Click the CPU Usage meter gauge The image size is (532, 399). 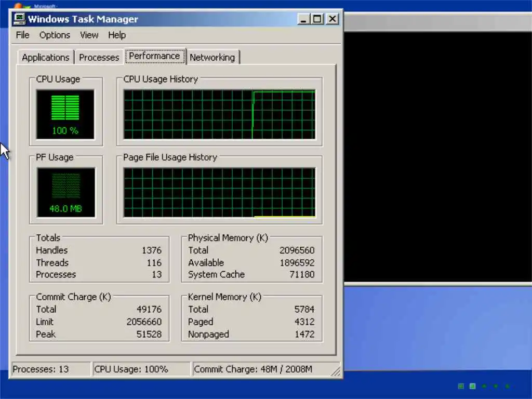coord(65,114)
